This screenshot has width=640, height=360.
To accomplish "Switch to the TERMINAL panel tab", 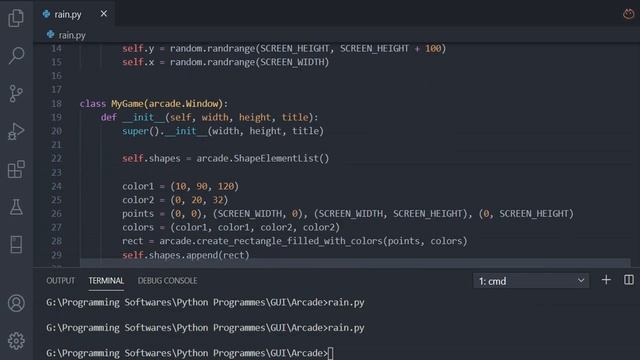I will pyautogui.click(x=106, y=281).
